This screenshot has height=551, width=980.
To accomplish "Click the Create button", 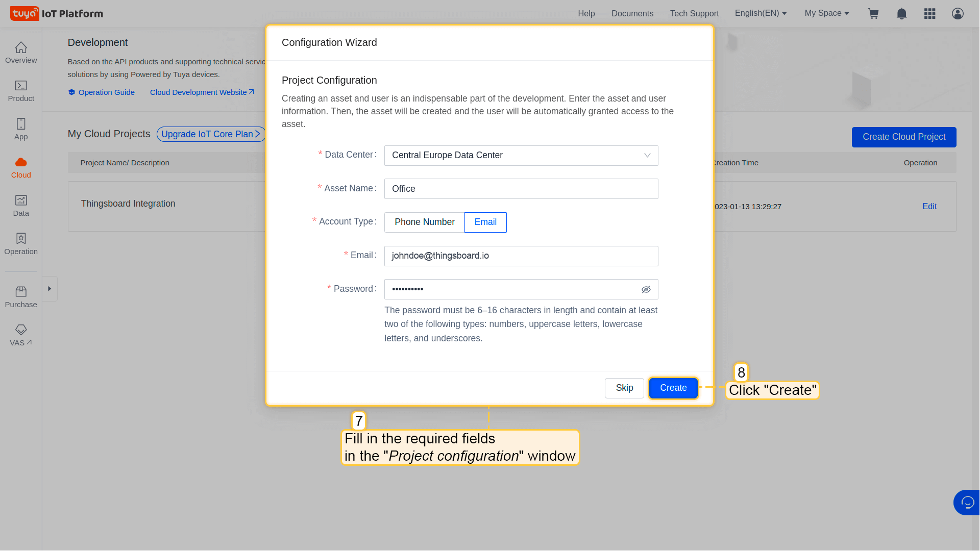I will click(673, 388).
